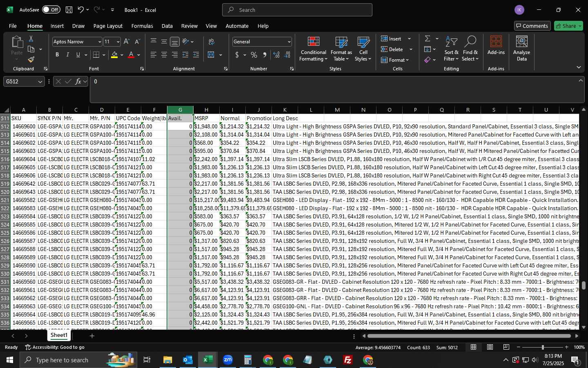The width and height of the screenshot is (588, 368).
Task: Open Format as Table dropdown
Action: pyautogui.click(x=341, y=49)
